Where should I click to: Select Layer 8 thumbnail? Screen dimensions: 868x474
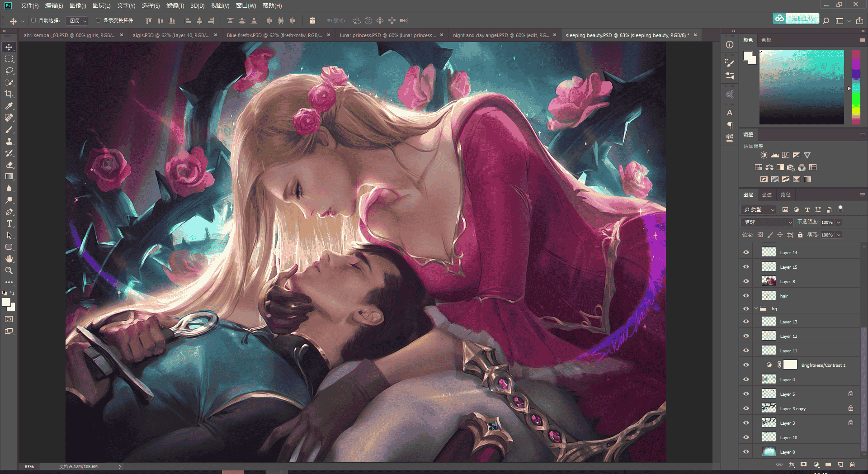pos(769,281)
